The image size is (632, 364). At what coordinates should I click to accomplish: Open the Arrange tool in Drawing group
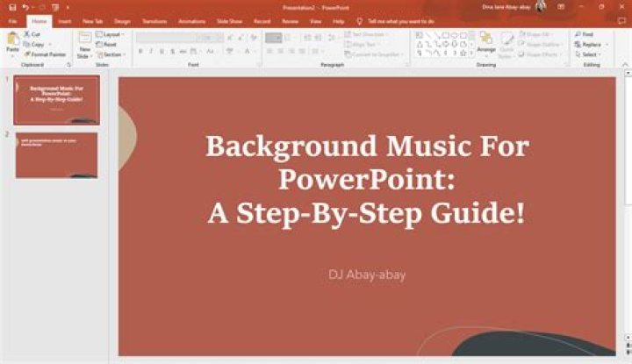[486, 42]
